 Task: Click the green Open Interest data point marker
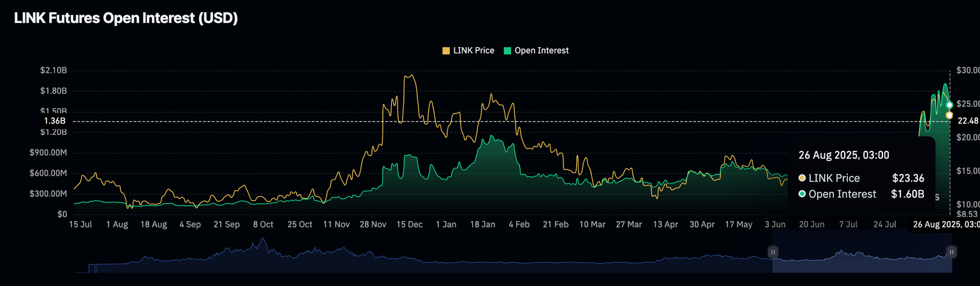click(949, 105)
